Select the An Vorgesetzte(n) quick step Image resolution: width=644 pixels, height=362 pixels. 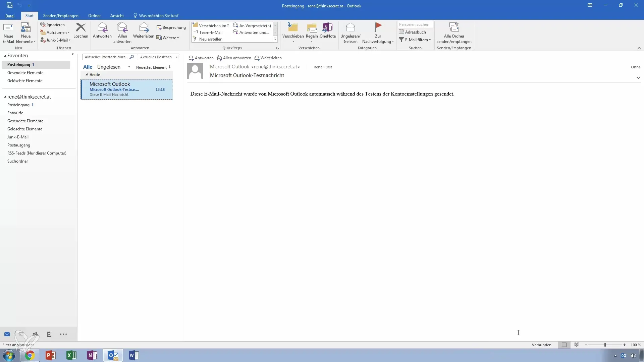(x=252, y=25)
